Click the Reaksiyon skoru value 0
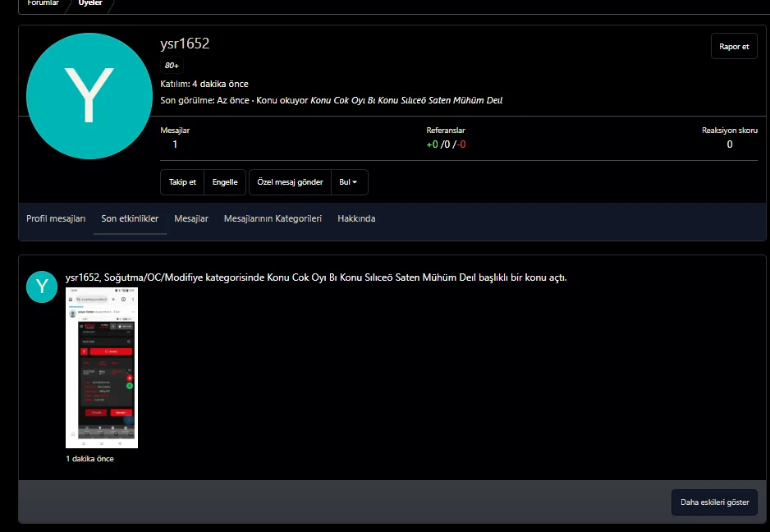 pyautogui.click(x=730, y=144)
